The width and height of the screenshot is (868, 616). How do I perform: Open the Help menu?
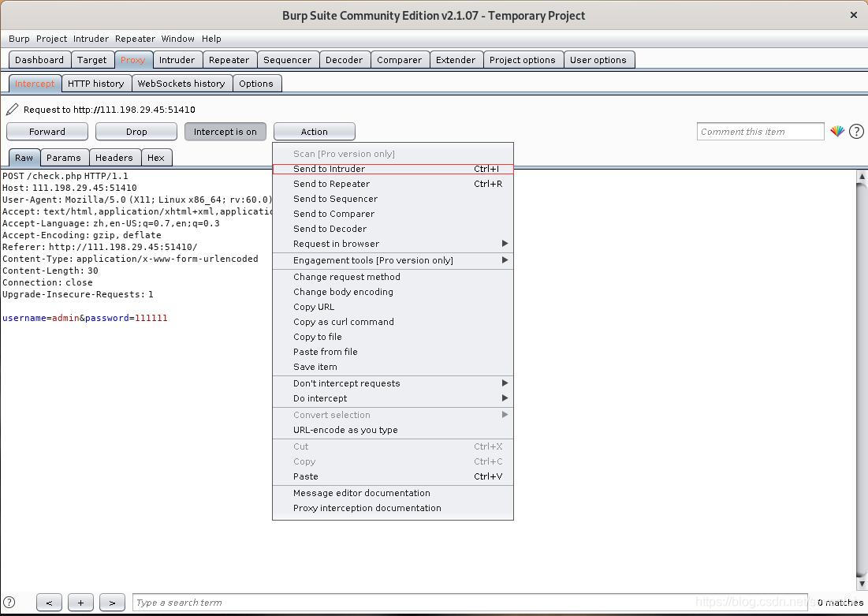tap(211, 39)
